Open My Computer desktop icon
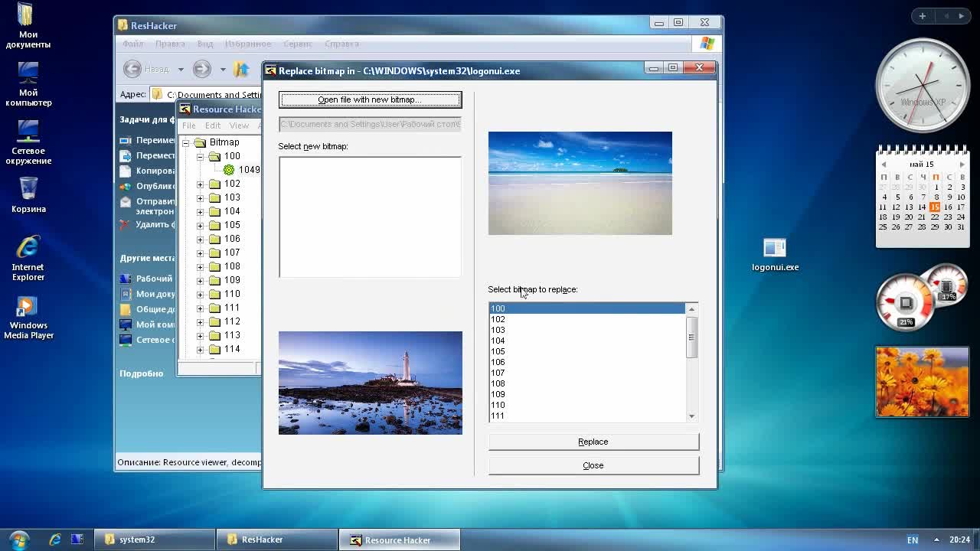This screenshot has height=551, width=980. 28,73
